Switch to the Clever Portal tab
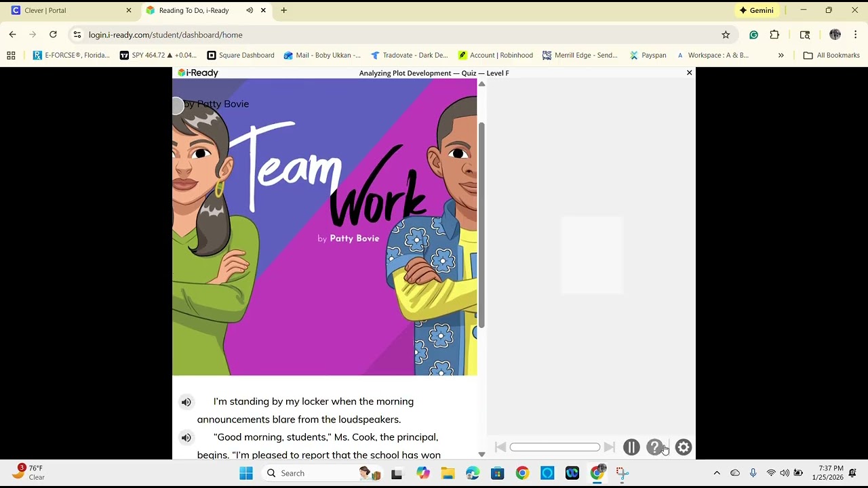This screenshot has width=868, height=488. coord(71,10)
